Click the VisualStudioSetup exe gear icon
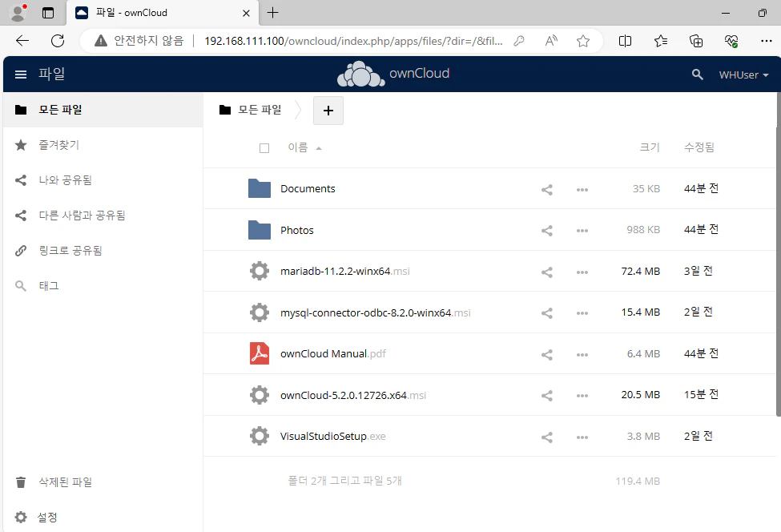Viewport: 781px width, 532px height. (x=260, y=436)
